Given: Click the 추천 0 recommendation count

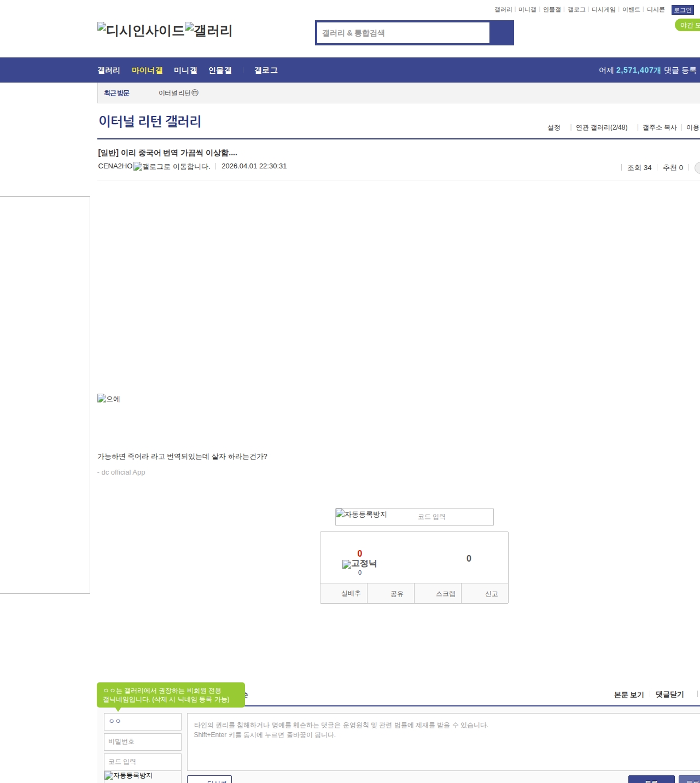Looking at the screenshot, I should tap(673, 168).
